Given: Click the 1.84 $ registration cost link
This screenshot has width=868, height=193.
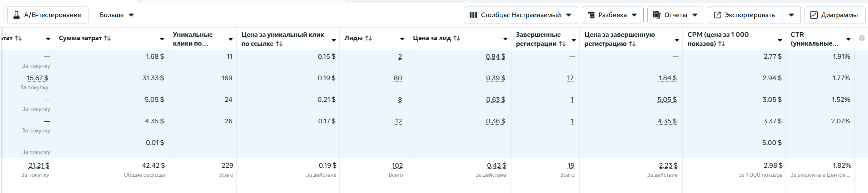Looking at the screenshot, I should (667, 78).
